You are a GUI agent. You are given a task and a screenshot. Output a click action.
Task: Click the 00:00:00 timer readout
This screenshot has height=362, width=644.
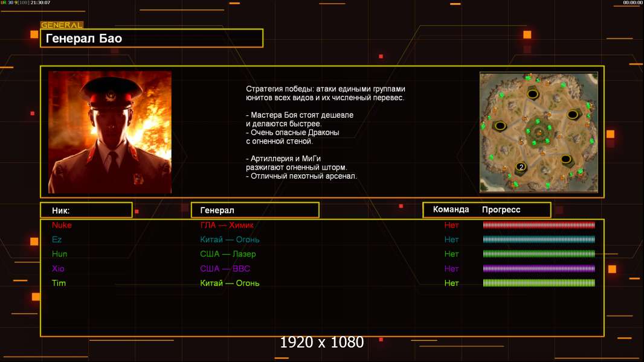(x=633, y=2)
